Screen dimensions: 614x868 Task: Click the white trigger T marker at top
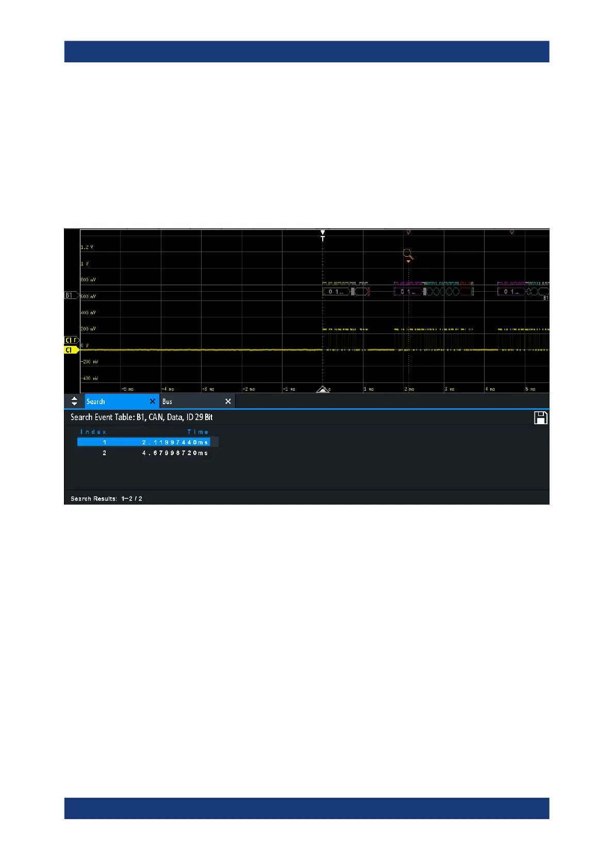coord(323,236)
